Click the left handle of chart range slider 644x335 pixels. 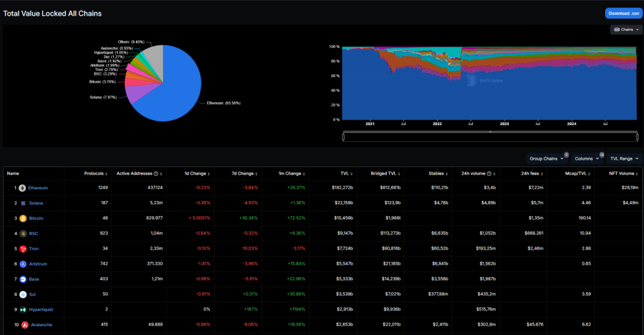(x=343, y=137)
